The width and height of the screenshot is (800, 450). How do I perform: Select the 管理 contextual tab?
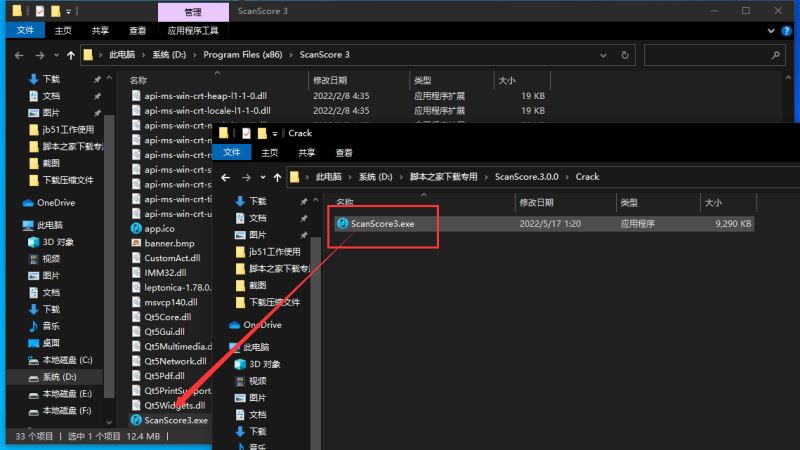tap(193, 12)
